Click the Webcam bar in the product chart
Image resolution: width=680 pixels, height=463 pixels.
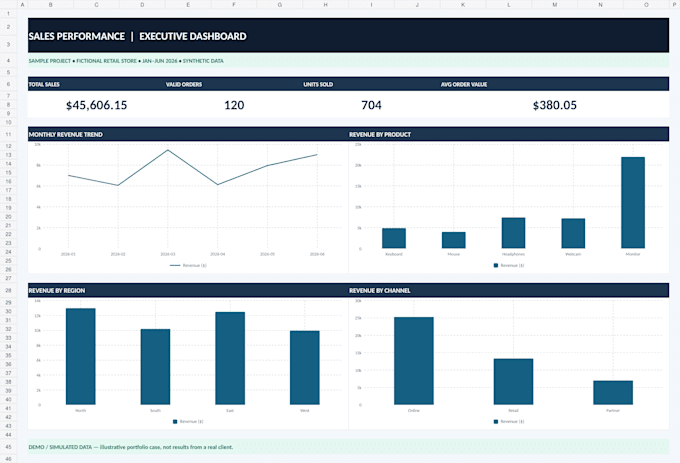(573, 233)
